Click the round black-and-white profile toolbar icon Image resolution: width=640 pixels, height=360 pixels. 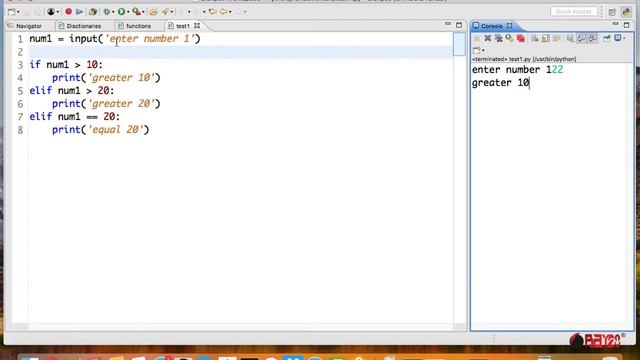(51, 12)
